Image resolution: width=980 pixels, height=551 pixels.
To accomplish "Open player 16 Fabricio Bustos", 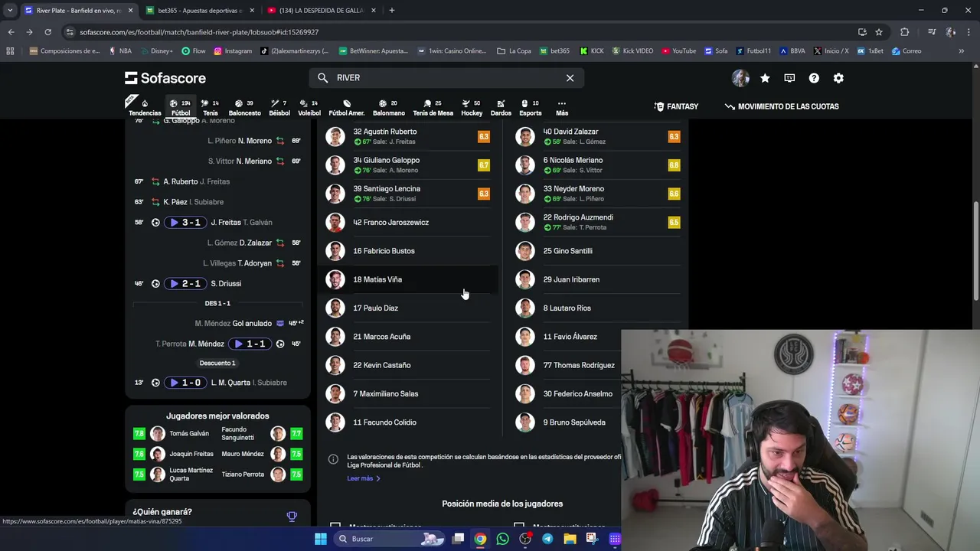I will pyautogui.click(x=408, y=251).
